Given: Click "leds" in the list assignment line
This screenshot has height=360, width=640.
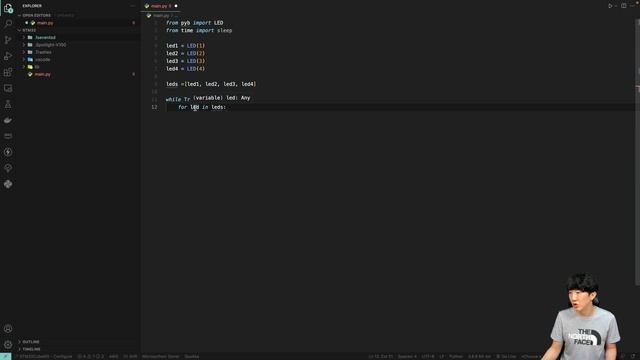Looking at the screenshot, I should 172,84.
